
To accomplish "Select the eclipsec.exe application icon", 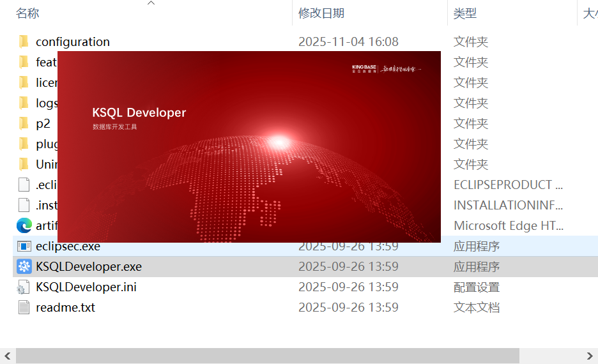I will point(24,246).
